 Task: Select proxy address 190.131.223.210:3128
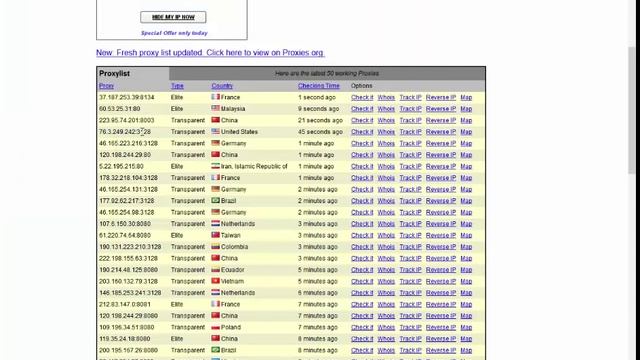(130, 247)
